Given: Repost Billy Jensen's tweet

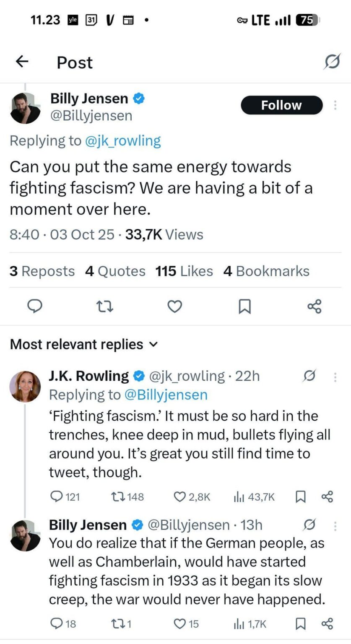Looking at the screenshot, I should (104, 306).
